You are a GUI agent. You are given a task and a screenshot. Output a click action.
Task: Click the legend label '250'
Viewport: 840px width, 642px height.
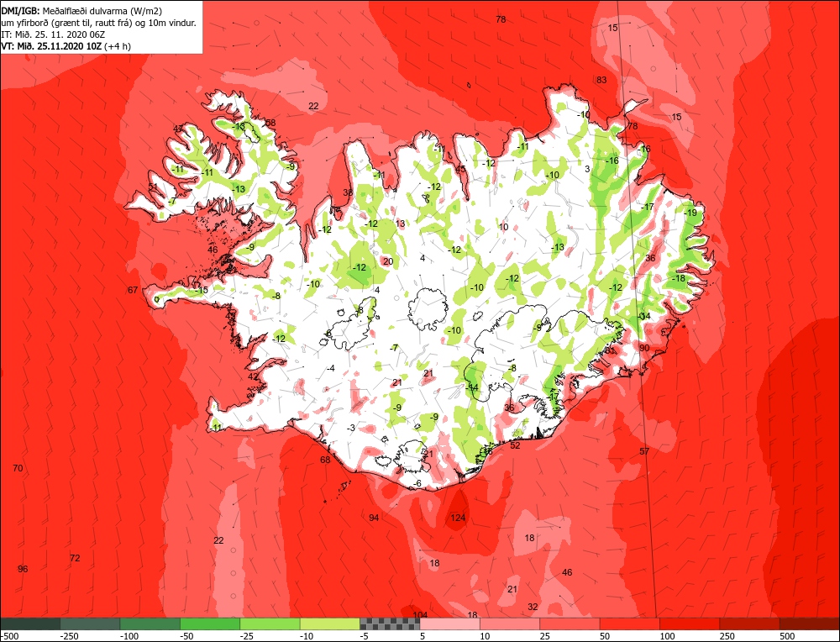pos(728,636)
